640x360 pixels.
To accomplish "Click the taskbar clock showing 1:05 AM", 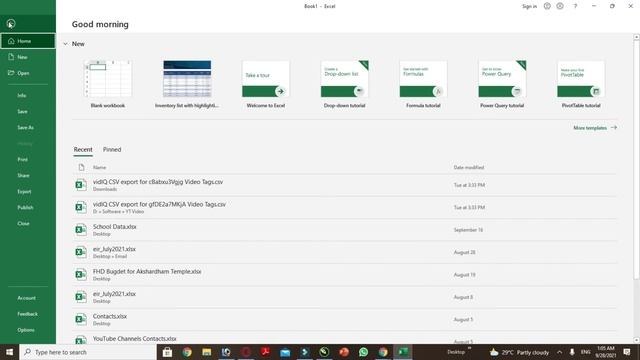I will pos(605,352).
